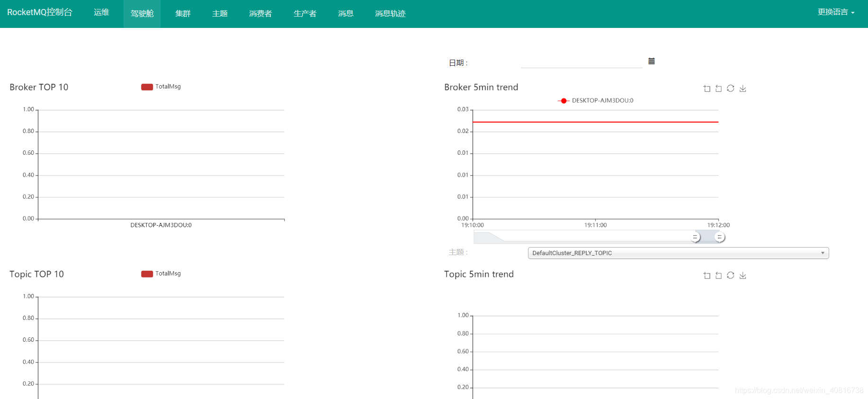The image size is (868, 399).
Task: Save Broker 5min trend chart as image
Action: click(x=743, y=89)
